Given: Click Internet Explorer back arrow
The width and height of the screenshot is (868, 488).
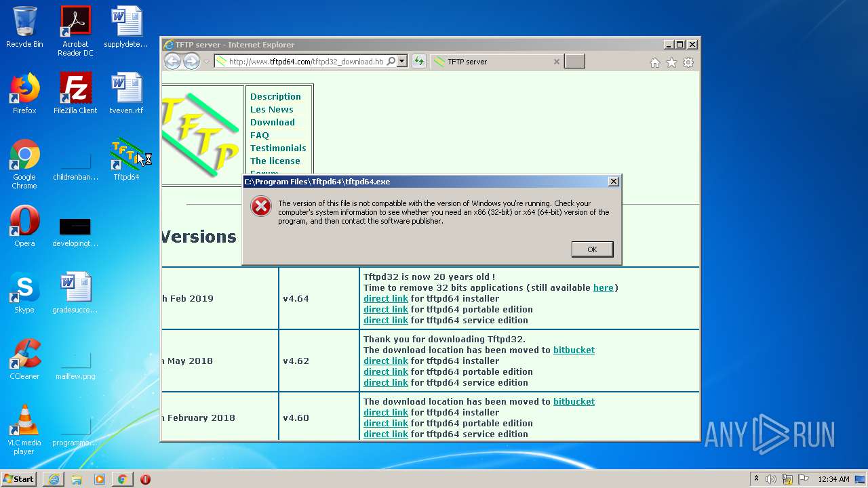Looking at the screenshot, I should (x=173, y=62).
